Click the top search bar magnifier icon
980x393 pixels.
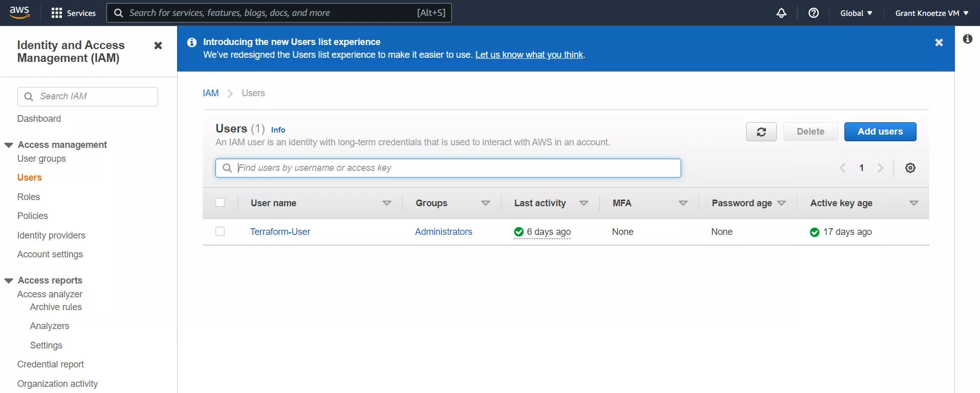(118, 13)
